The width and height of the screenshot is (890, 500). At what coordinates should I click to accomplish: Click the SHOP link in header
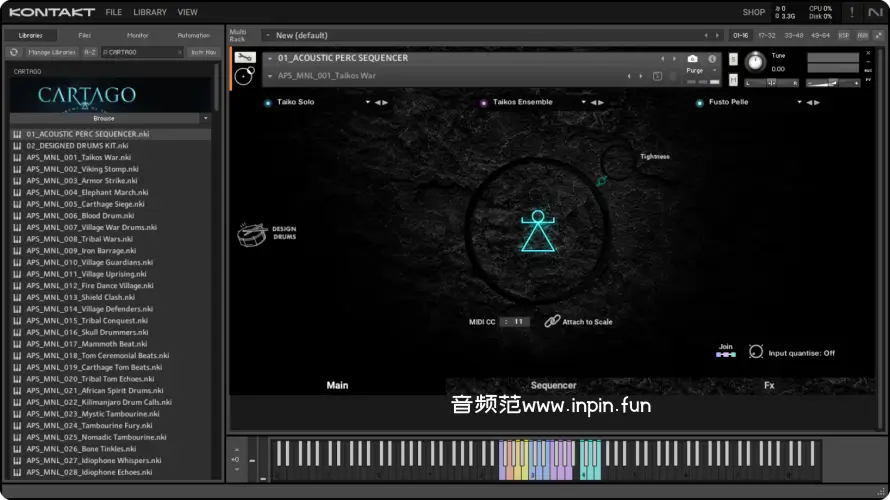point(753,12)
